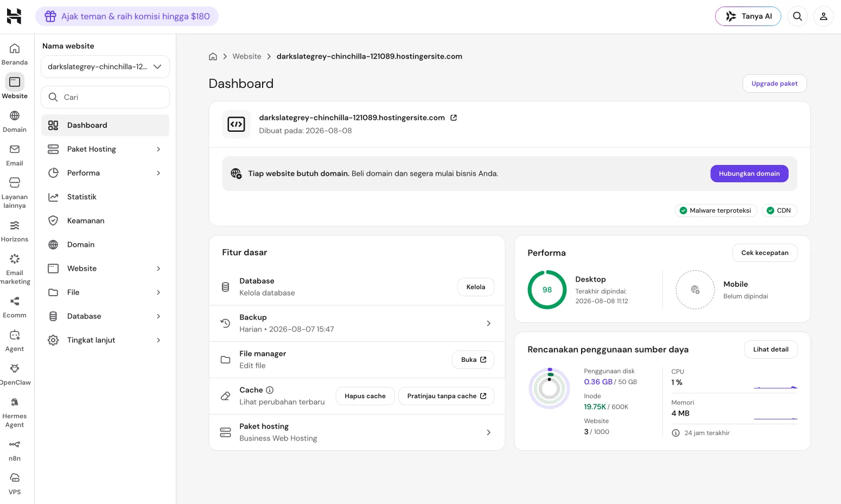The image size is (841, 504).
Task: Open Keamanan in the sidebar
Action: 105,221
